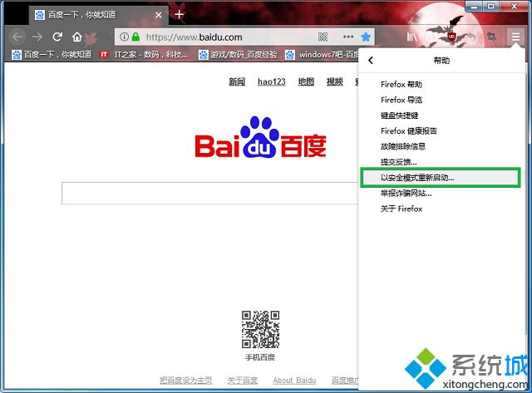Select 提交反馈... menu item
This screenshot has height=393, width=532.
pos(441,162)
